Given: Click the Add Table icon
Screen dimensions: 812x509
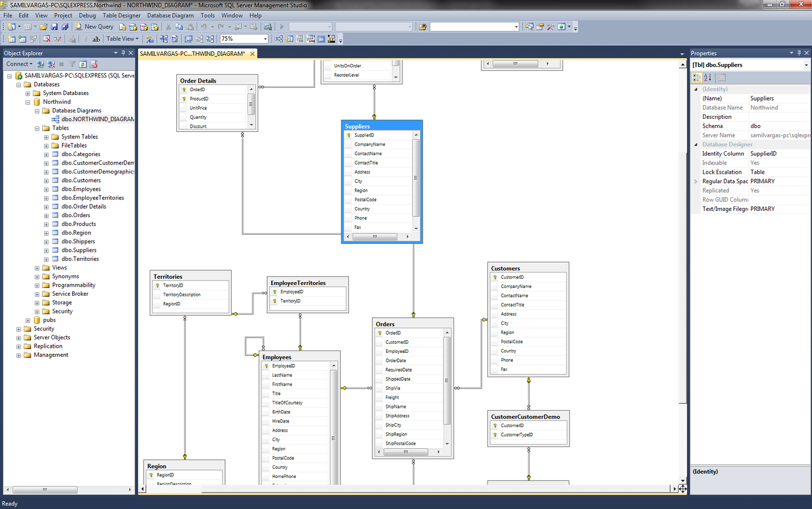Looking at the screenshot, I should tap(23, 39).
